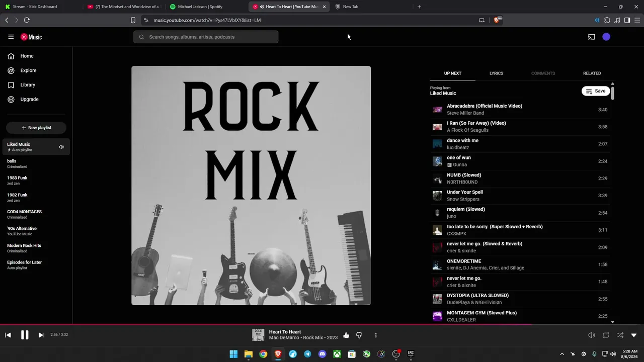The image size is (644, 362).
Task: Open the YouTube Music guide hamburger menu
Action: [11, 37]
